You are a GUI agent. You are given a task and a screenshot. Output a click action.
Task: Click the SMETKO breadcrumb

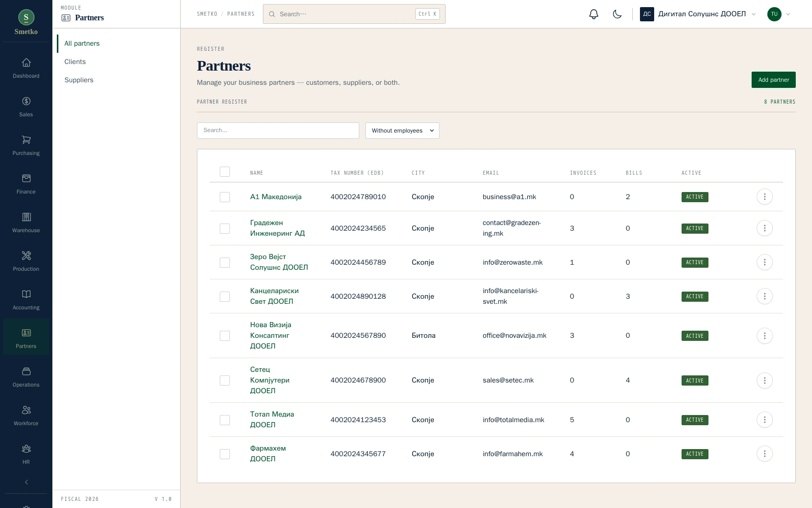(207, 14)
